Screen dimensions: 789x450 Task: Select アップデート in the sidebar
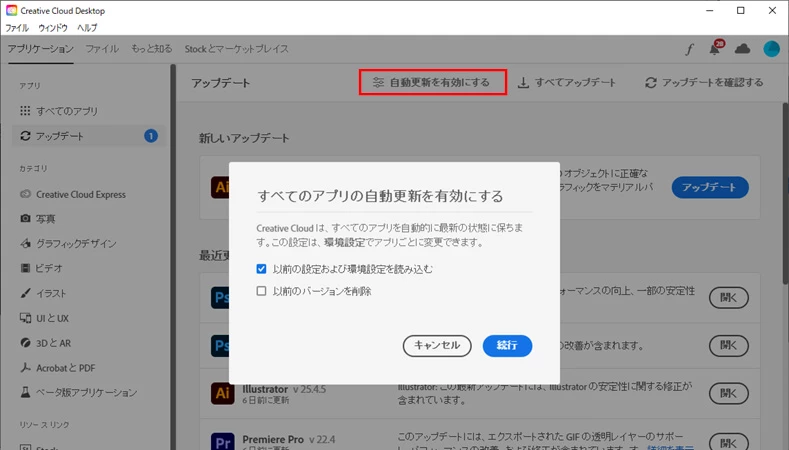tap(89, 136)
